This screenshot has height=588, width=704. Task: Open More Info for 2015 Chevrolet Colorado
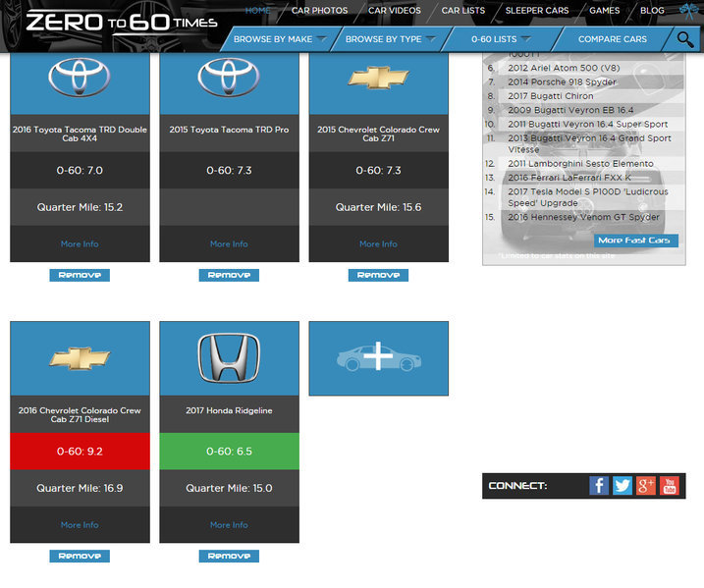click(x=378, y=244)
